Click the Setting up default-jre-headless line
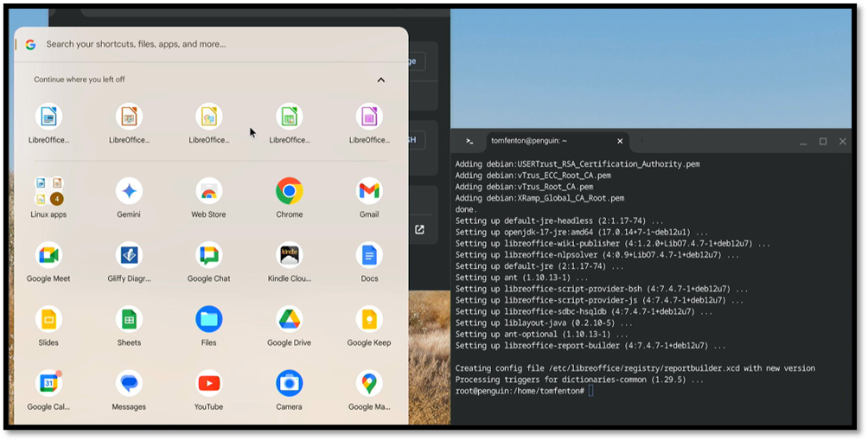 pos(559,221)
